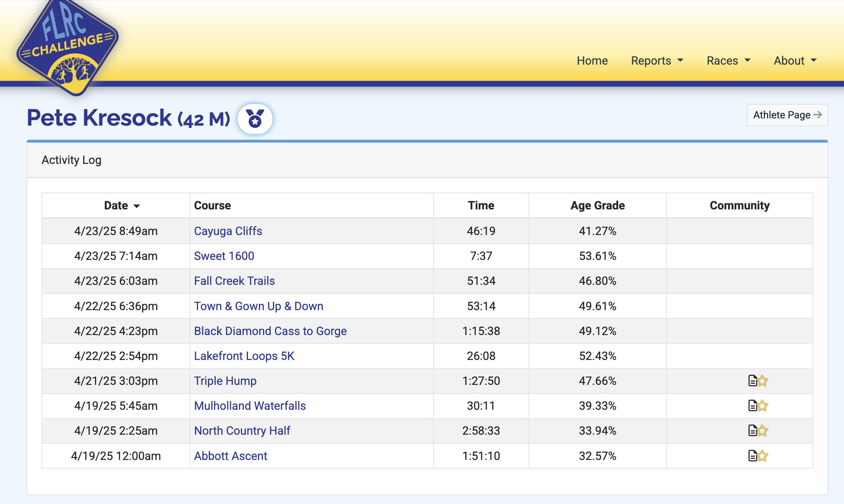Viewport: 844px width, 504px height.
Task: Click the medal badge beside Pete Kresock
Action: [x=255, y=119]
